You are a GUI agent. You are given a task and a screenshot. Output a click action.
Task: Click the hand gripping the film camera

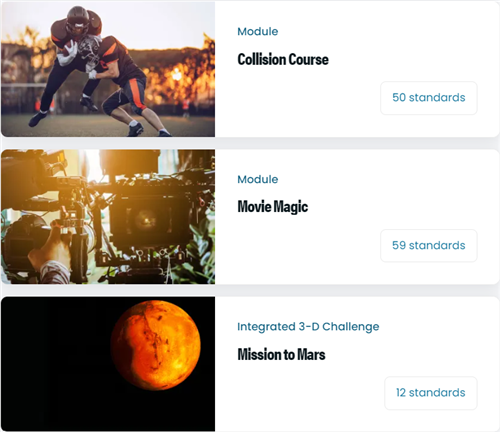[45, 248]
